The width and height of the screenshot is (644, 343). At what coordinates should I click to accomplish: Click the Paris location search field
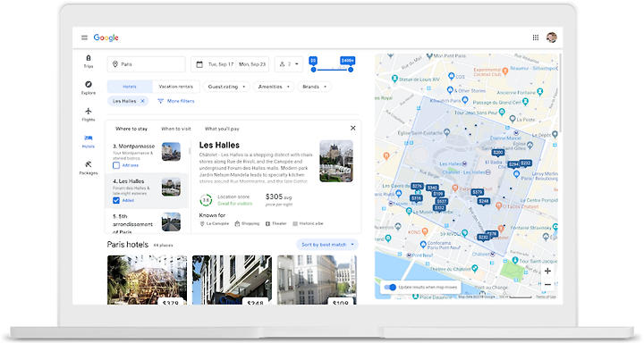(x=146, y=64)
